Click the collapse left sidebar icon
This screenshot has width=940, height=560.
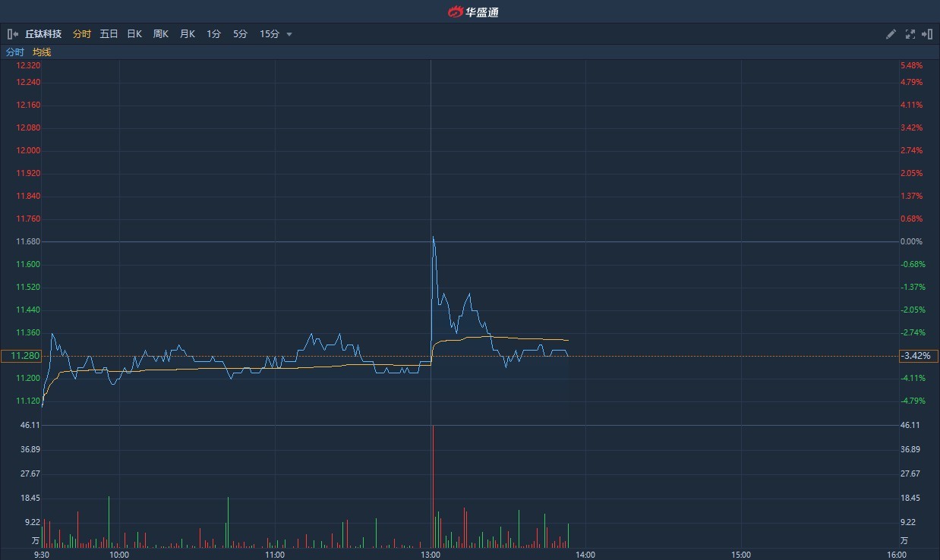tap(12, 34)
